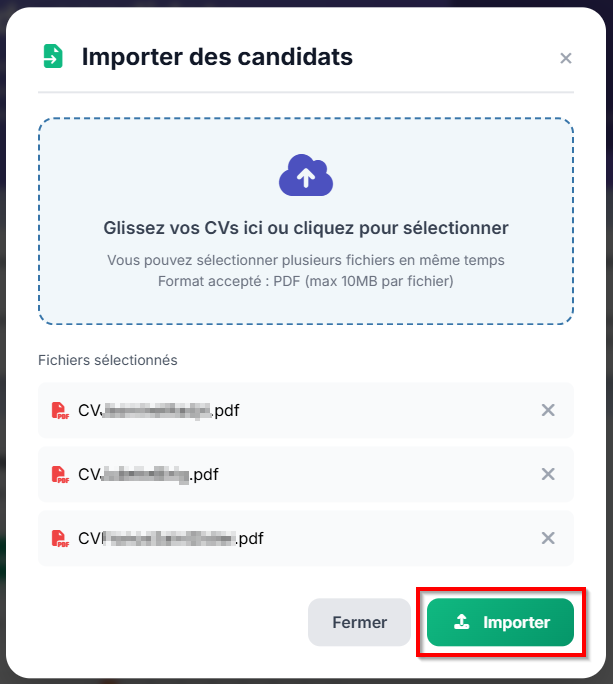Remove the second selected CV file
613x684 pixels.
tap(548, 474)
